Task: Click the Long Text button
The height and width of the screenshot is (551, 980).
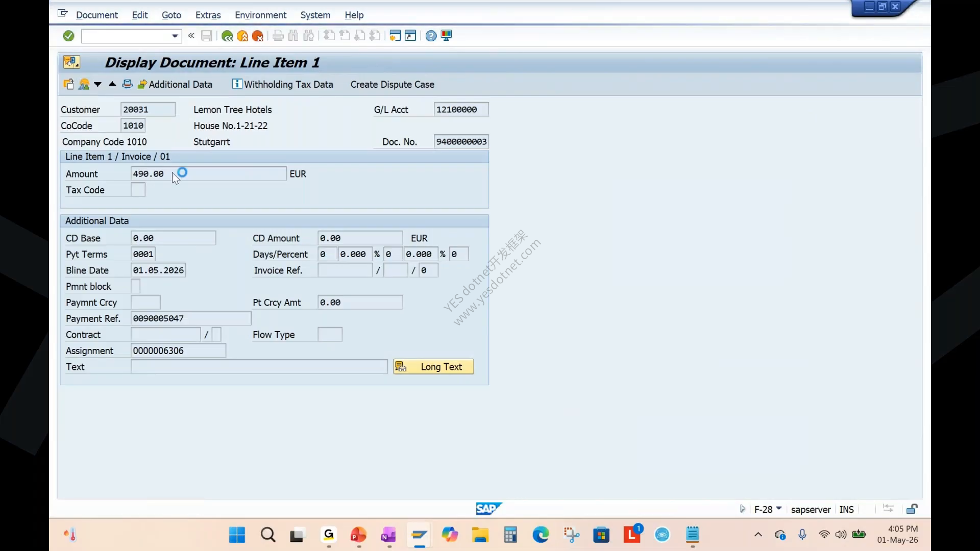Action: click(433, 367)
